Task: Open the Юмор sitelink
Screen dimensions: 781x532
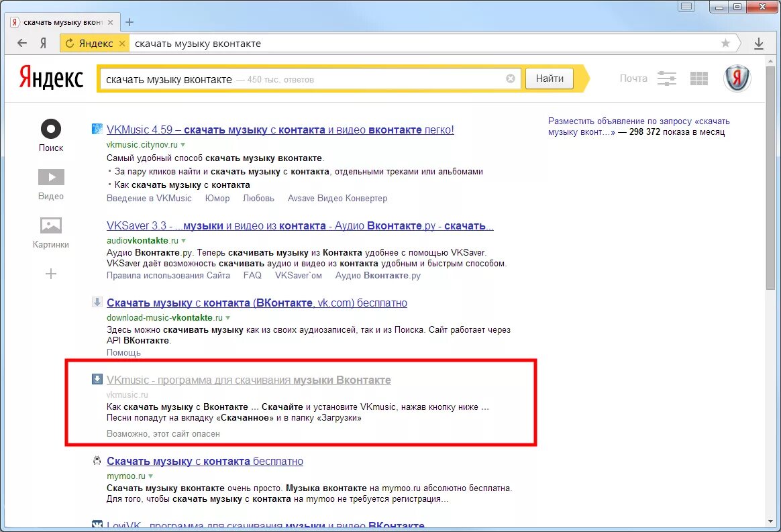Action: 217,199
